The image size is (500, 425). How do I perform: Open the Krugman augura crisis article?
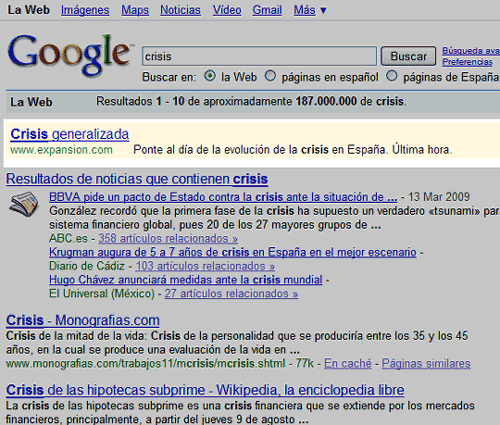click(233, 252)
